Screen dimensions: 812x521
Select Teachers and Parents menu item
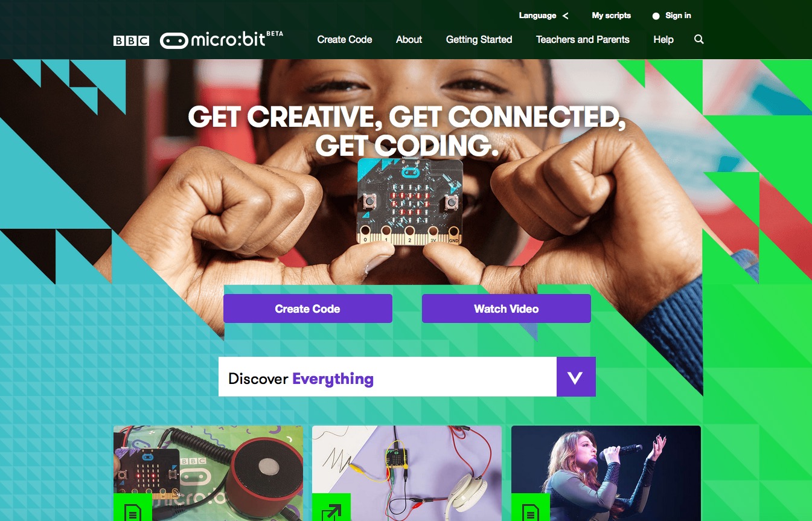point(583,39)
